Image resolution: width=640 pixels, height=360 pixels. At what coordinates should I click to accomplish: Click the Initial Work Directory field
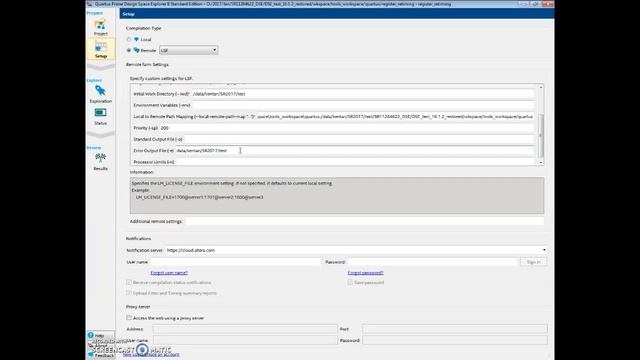pyautogui.click(x=363, y=94)
